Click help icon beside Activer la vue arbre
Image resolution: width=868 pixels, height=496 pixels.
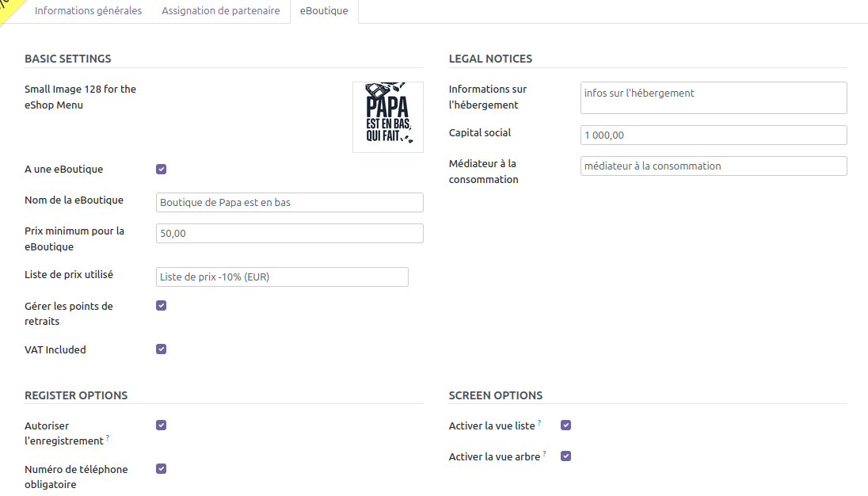tap(544, 454)
